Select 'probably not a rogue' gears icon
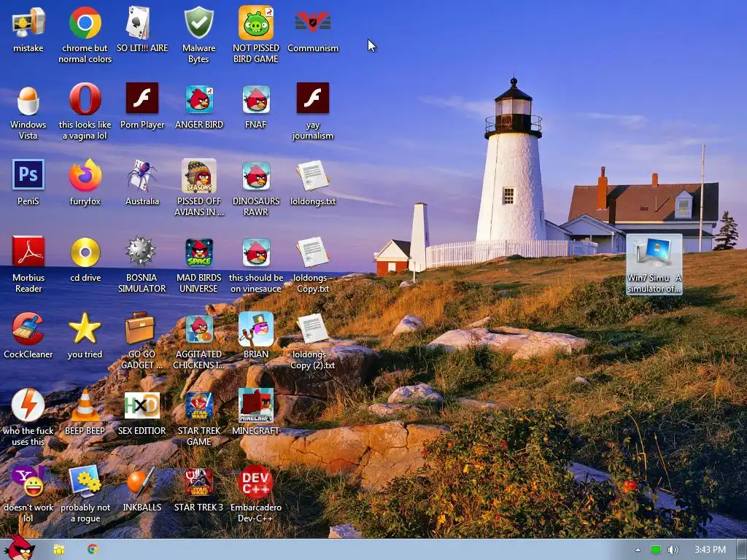 (x=85, y=481)
